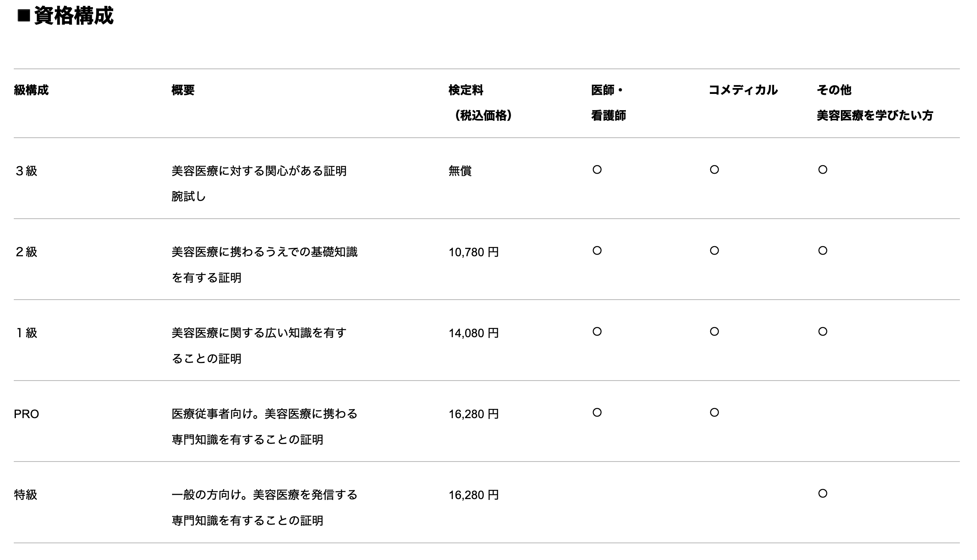Click the 10,780 円 price
Screen dimensions: 977x560
(473, 252)
